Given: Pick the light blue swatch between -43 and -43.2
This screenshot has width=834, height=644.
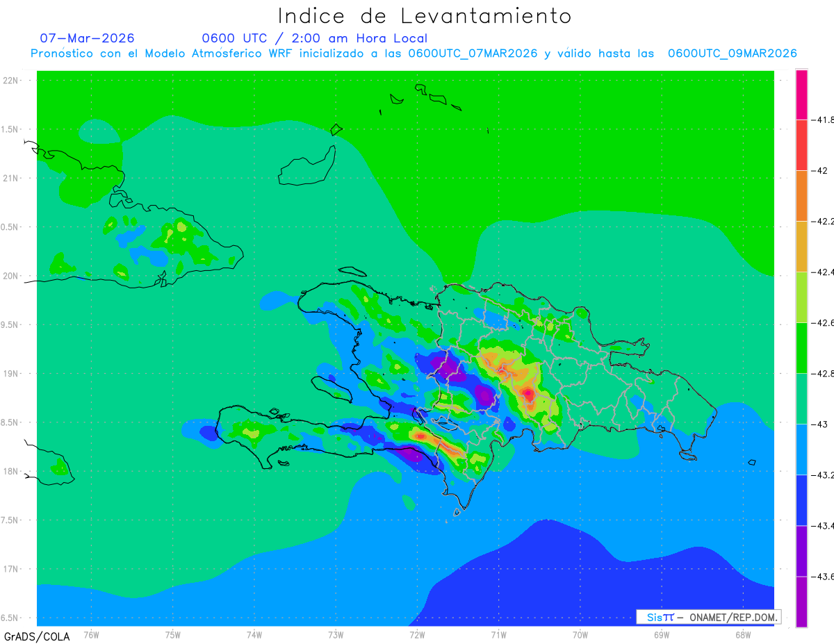Looking at the screenshot, I should pyautogui.click(x=801, y=449).
